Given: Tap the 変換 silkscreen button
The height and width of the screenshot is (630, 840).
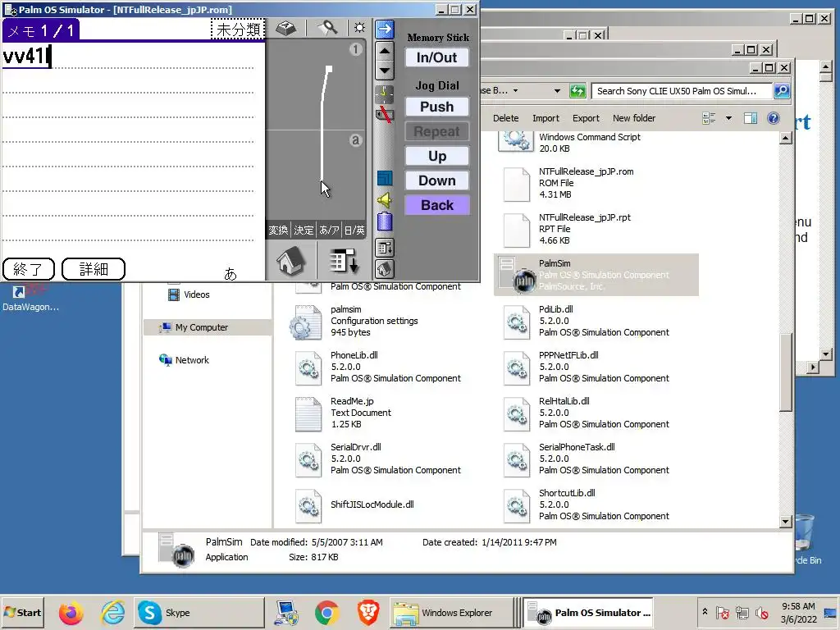Looking at the screenshot, I should coord(278,230).
